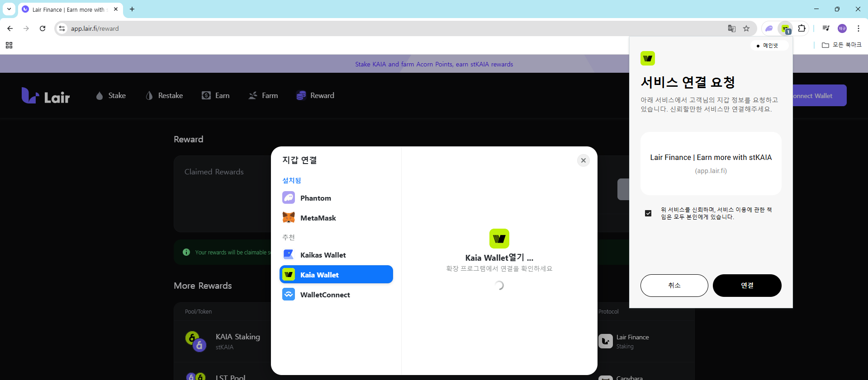Click the Lair logo

tap(46, 96)
